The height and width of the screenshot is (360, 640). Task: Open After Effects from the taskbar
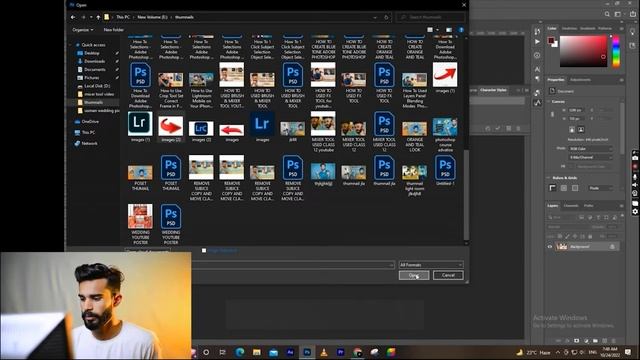[290, 352]
